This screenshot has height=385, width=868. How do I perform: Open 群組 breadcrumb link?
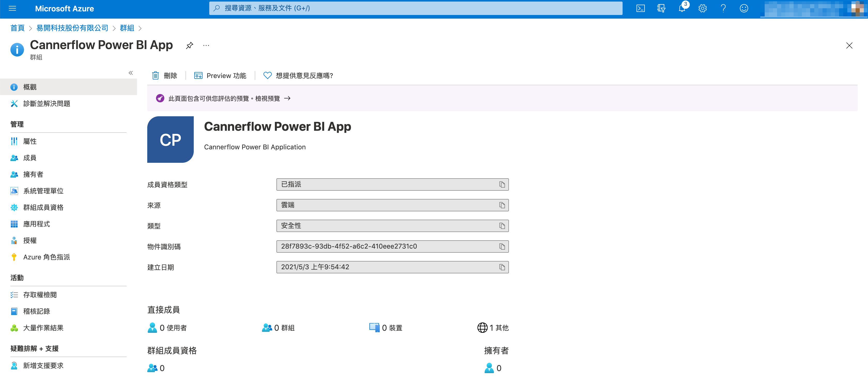click(x=127, y=28)
